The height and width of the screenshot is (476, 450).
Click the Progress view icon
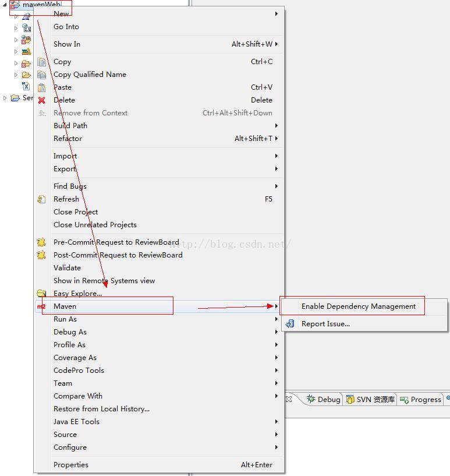pos(404,400)
